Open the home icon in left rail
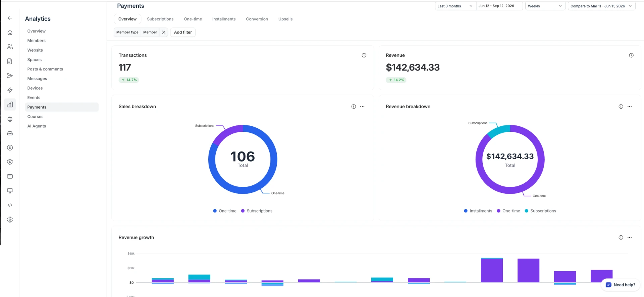The width and height of the screenshot is (644, 297). [10, 33]
